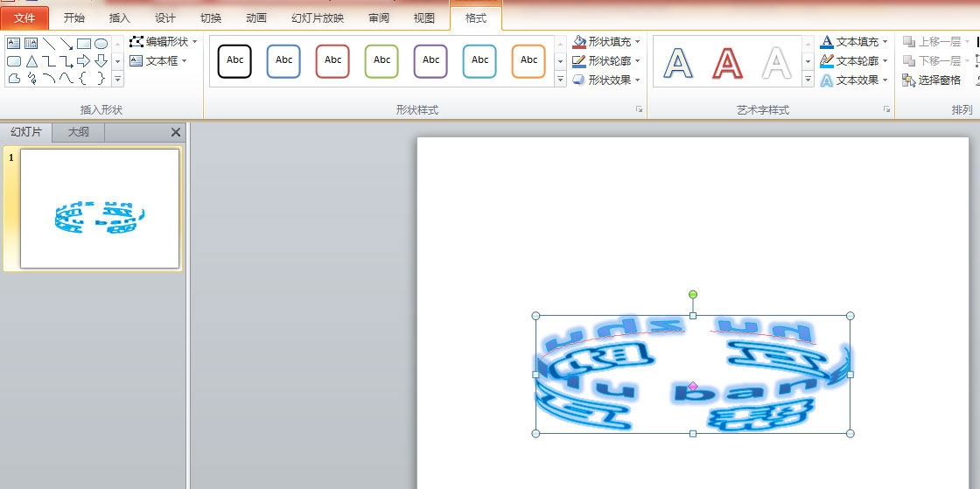Pick the isosceles triangle shape
This screenshot has width=980, height=489.
point(31,61)
